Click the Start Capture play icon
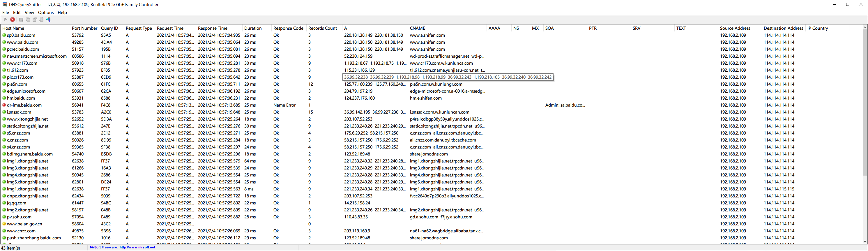This screenshot has height=251, width=868. coord(6,20)
